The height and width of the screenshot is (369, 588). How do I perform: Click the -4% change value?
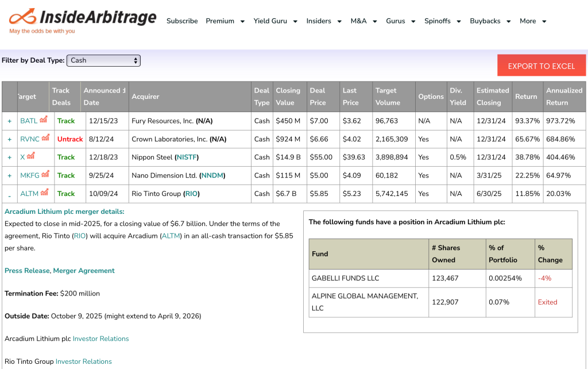point(544,278)
